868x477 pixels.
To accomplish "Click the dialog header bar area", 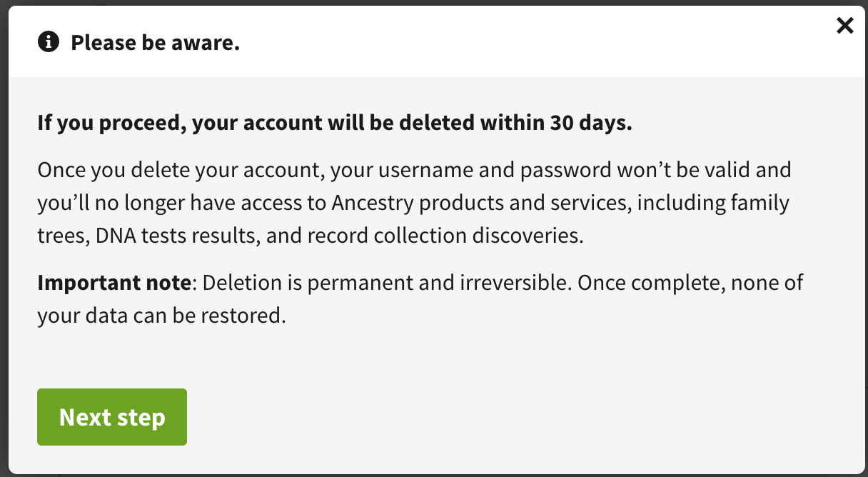I will click(428, 41).
